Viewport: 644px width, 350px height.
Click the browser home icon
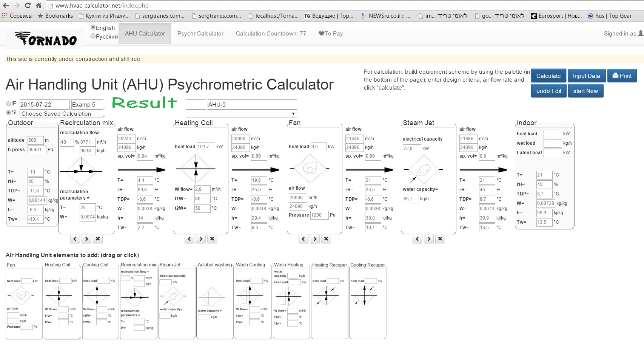click(x=39, y=5)
